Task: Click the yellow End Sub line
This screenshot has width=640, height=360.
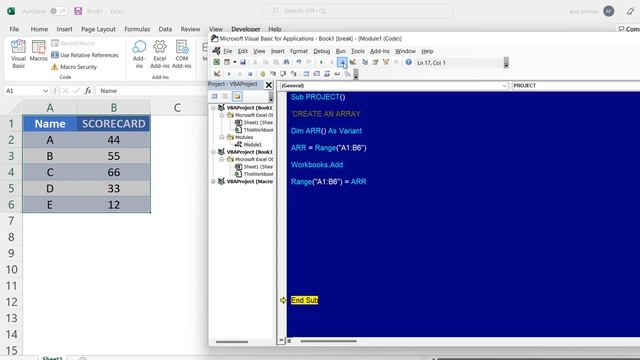Action: coord(304,300)
